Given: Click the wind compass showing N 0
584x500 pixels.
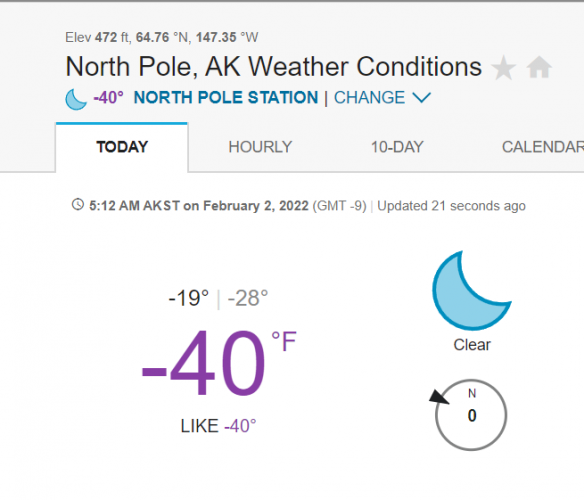Looking at the screenshot, I should coord(471,415).
